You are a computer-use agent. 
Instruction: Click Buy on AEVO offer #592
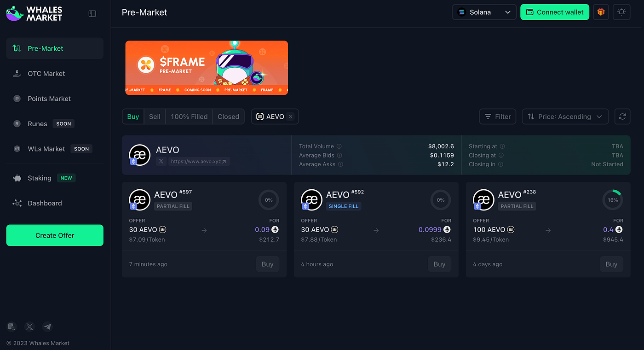pyautogui.click(x=440, y=264)
